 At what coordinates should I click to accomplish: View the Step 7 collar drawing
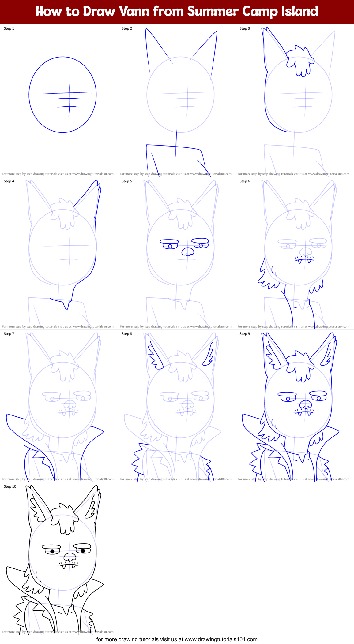59,406
